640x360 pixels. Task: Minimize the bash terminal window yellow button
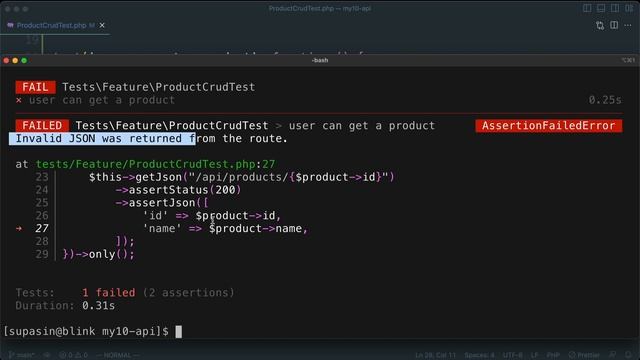[15, 60]
